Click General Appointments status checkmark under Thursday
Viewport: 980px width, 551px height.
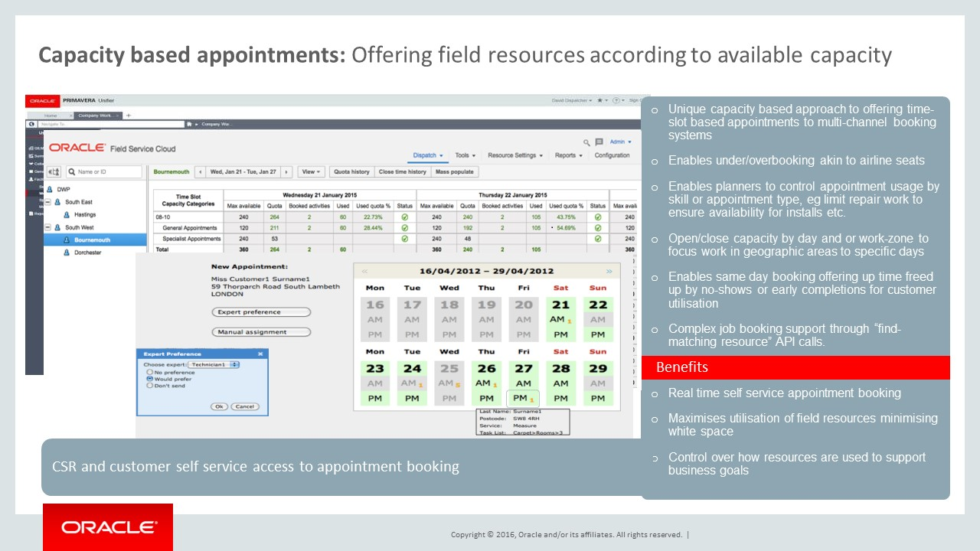point(598,228)
